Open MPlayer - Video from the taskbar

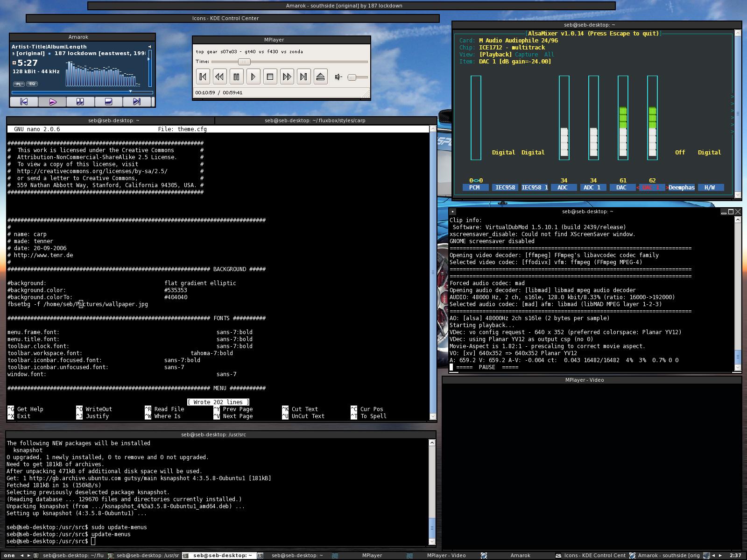click(446, 555)
